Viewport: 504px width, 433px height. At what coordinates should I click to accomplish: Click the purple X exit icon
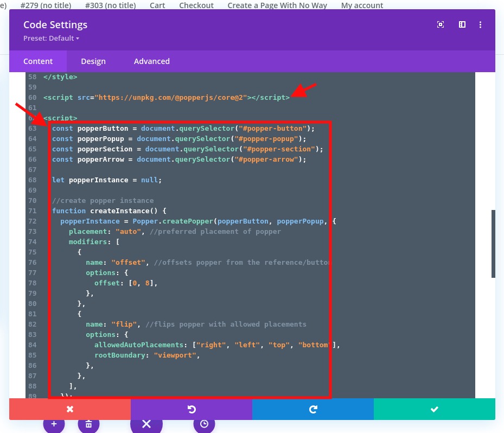[x=146, y=424]
